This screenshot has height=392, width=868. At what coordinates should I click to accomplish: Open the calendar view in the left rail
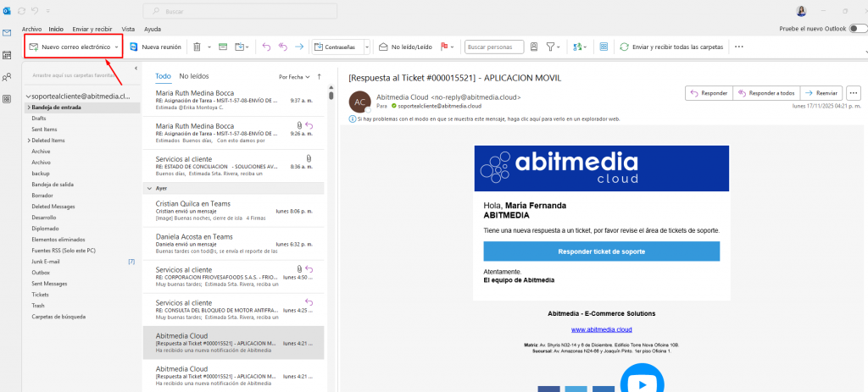click(x=7, y=55)
